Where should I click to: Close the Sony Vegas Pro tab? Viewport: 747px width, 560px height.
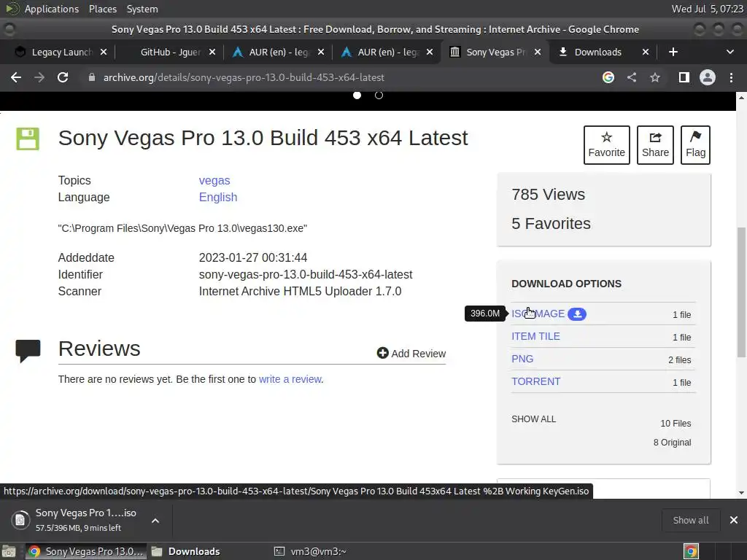coord(538,52)
